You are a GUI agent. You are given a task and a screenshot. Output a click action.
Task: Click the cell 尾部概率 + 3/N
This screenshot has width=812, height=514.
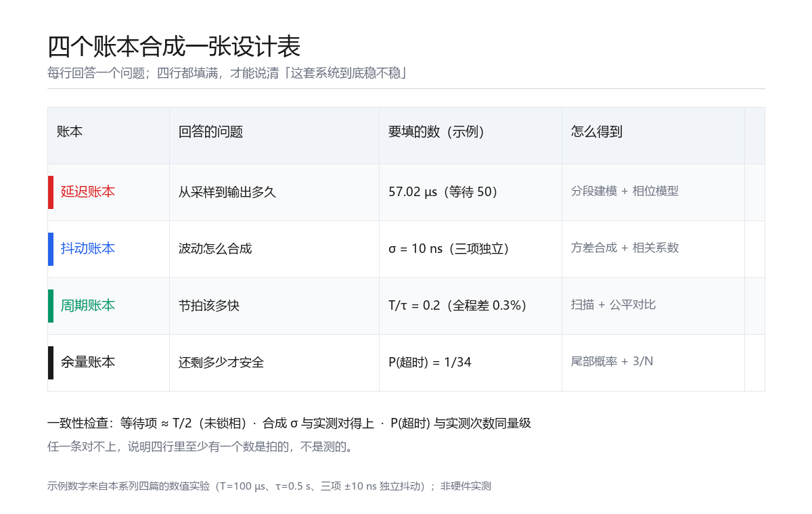coord(612,362)
